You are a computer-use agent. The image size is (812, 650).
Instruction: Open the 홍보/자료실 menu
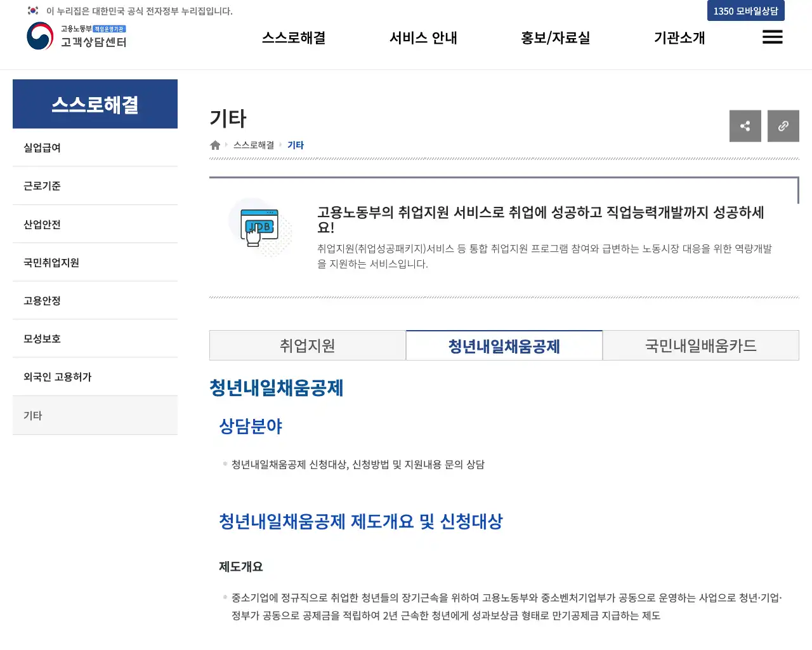coord(555,37)
